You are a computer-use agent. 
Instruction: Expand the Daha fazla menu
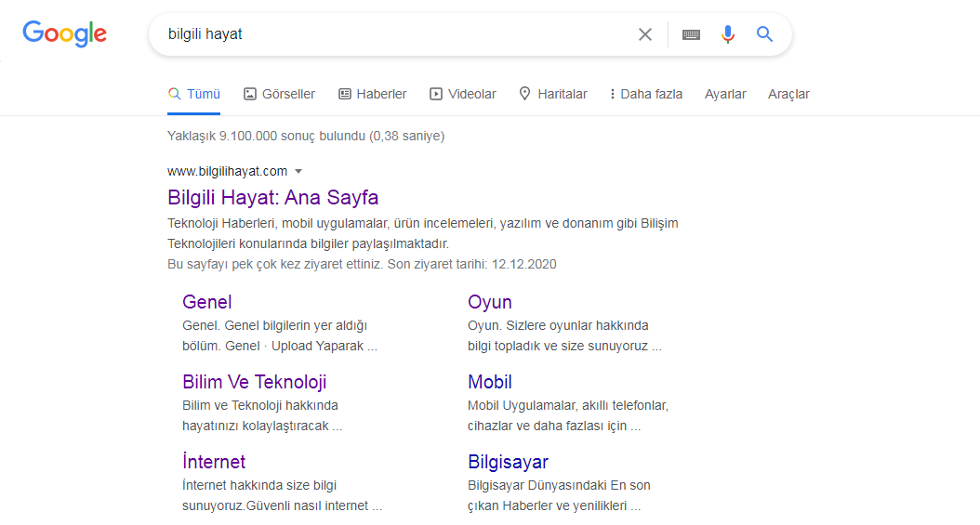click(x=646, y=94)
